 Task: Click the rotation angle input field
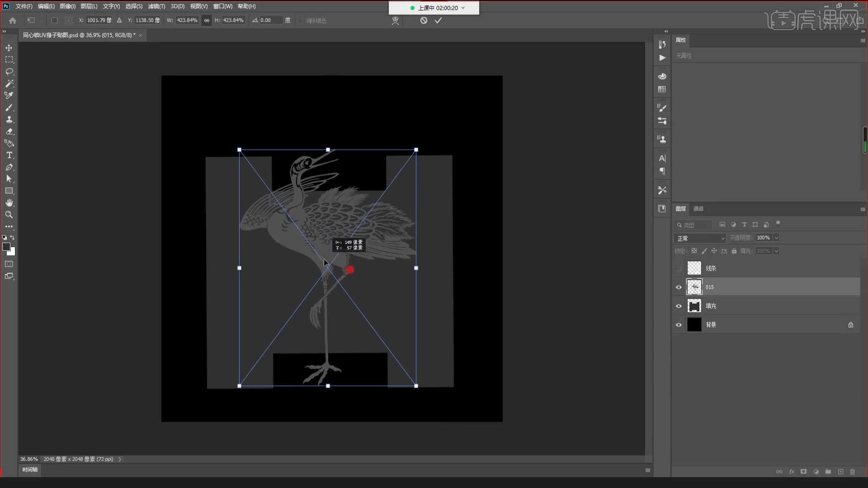(270, 20)
